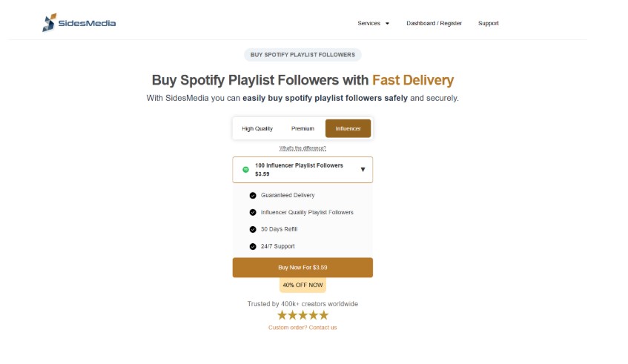Go to Support in navigation
This screenshot has width=628, height=364.
point(488,24)
